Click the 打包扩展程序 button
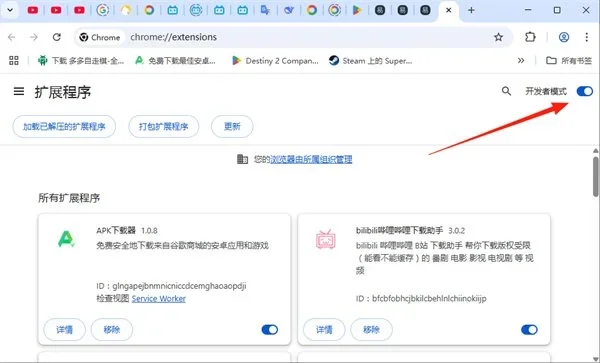The height and width of the screenshot is (363, 600). 163,126
